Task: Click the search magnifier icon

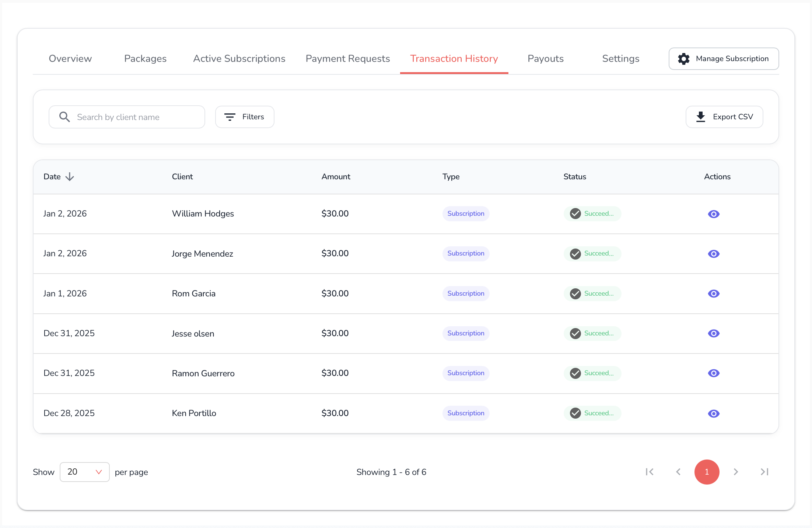Action: [64, 117]
